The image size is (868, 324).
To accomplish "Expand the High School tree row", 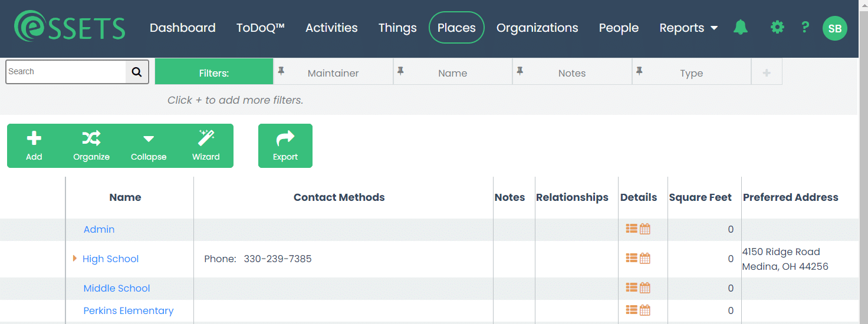I will [x=75, y=258].
